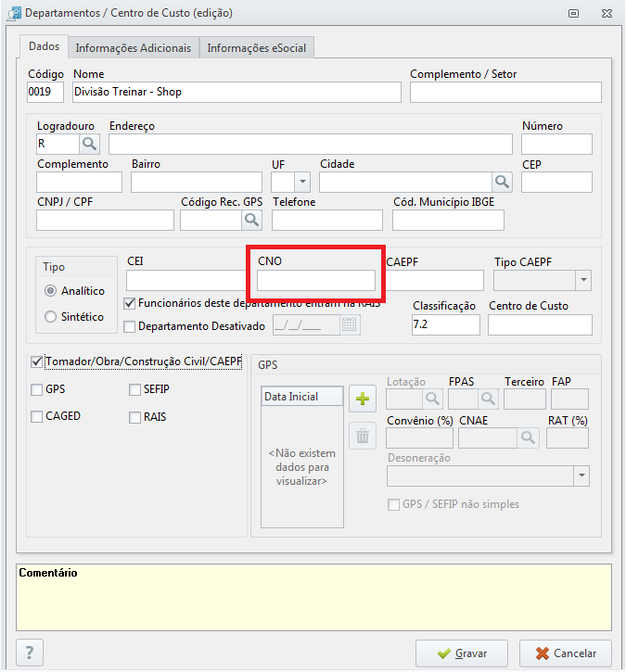
Task: Click the RAT (%) field
Action: tap(568, 438)
